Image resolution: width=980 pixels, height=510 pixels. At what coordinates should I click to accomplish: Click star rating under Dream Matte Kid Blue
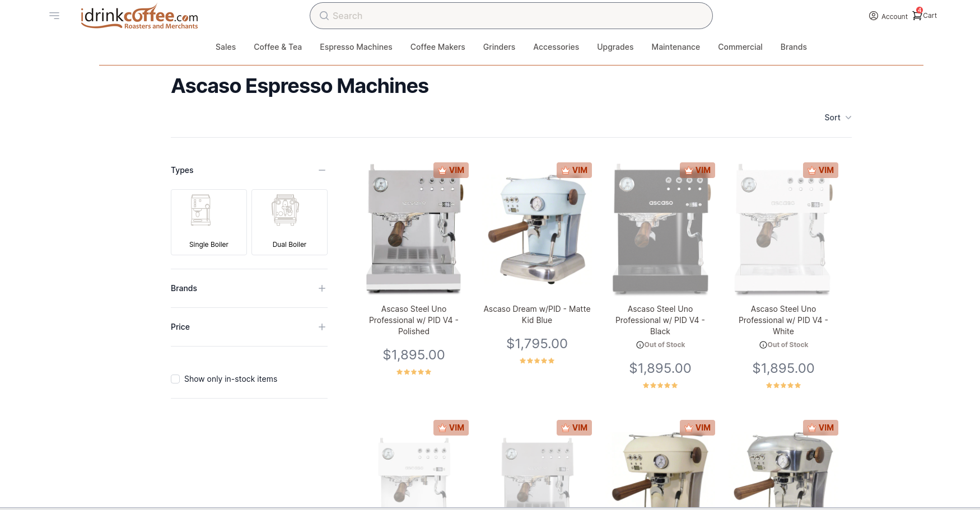pos(537,361)
